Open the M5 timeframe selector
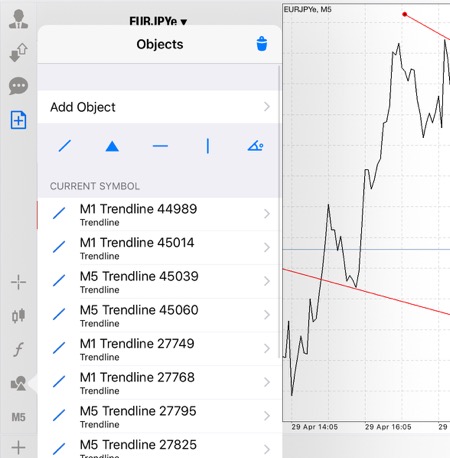 point(18,417)
